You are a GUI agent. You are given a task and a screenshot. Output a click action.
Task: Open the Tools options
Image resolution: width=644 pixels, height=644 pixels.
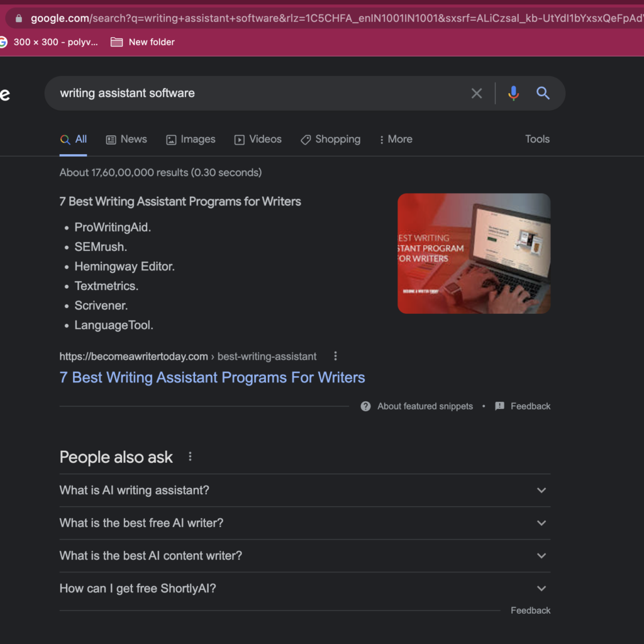click(x=537, y=139)
